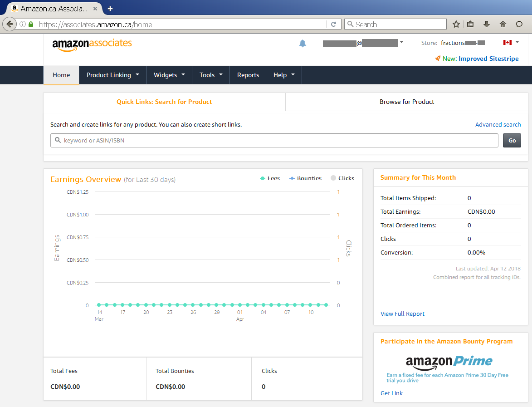The height and width of the screenshot is (407, 532).
Task: Click the Total Ordered Items label
Action: pyautogui.click(x=409, y=226)
